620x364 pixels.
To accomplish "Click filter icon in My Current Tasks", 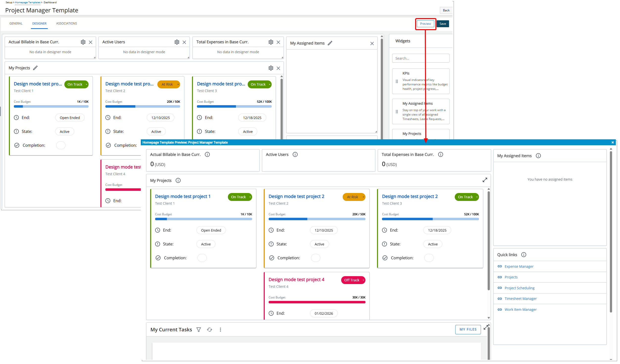I will [199, 330].
